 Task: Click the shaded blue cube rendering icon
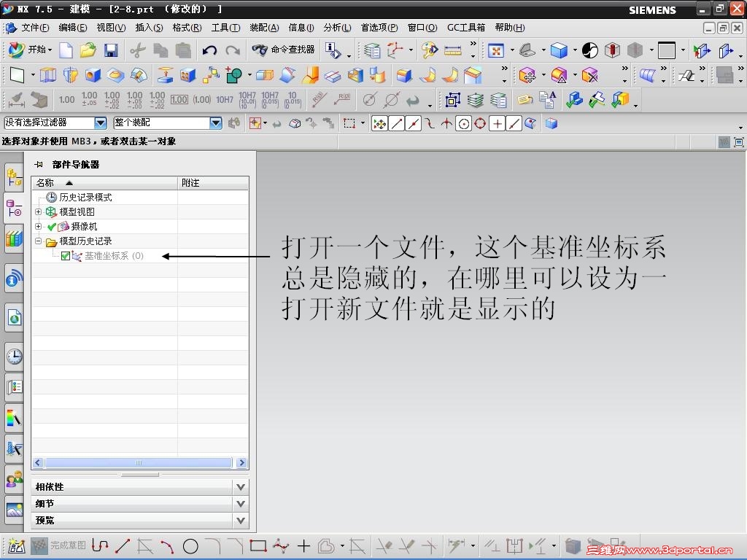click(x=559, y=50)
